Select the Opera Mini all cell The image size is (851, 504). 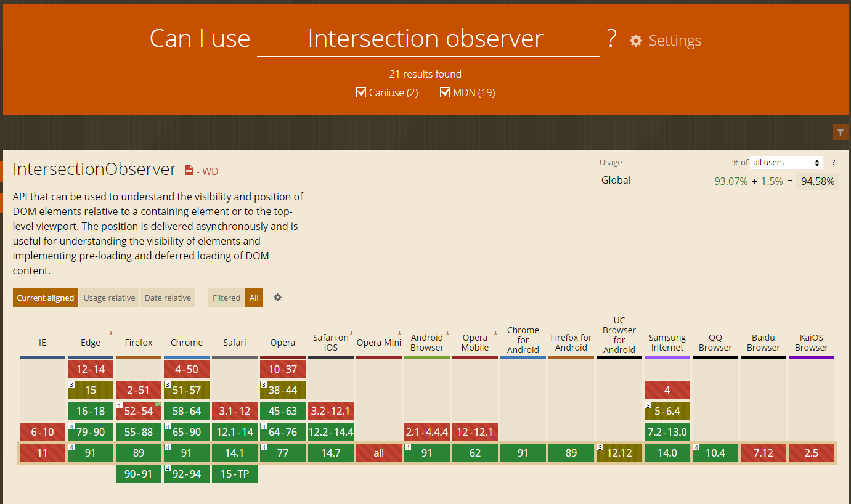point(379,453)
